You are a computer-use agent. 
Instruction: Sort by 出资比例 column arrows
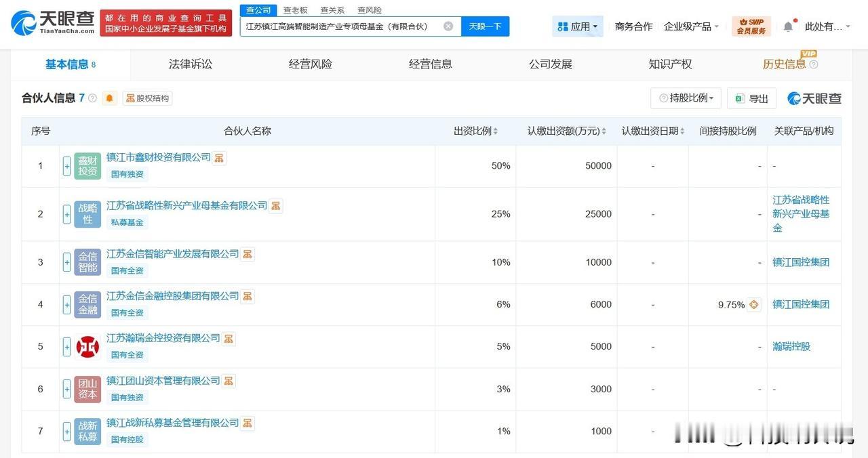496,131
